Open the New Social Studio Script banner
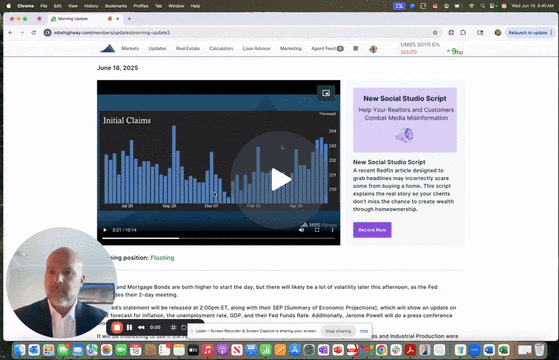The image size is (559, 360). (405, 120)
